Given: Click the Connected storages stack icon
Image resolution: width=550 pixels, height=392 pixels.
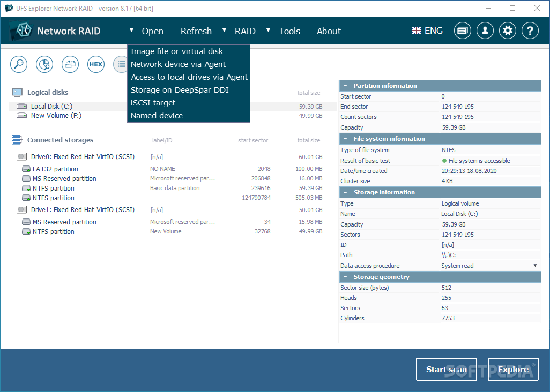Looking at the screenshot, I should tap(17, 140).
